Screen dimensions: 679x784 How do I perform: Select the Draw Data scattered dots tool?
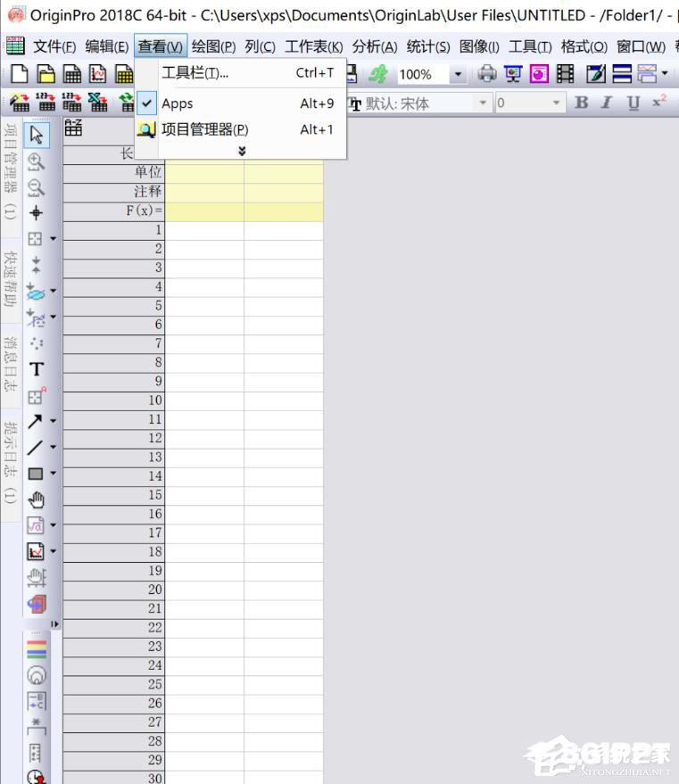coord(36,343)
